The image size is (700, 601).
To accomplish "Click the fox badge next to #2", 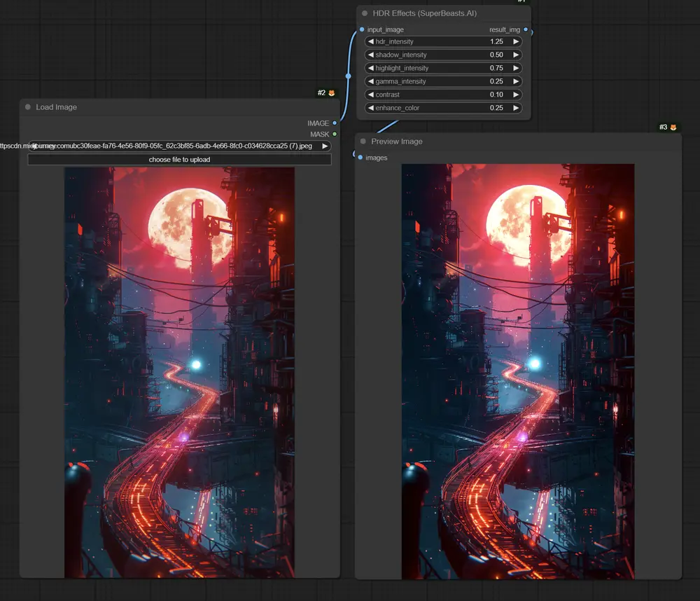I will (332, 93).
